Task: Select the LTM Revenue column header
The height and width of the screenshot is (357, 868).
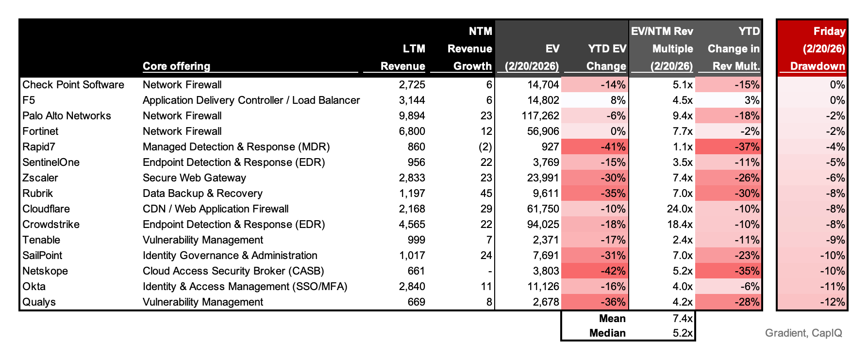Action: (402, 57)
